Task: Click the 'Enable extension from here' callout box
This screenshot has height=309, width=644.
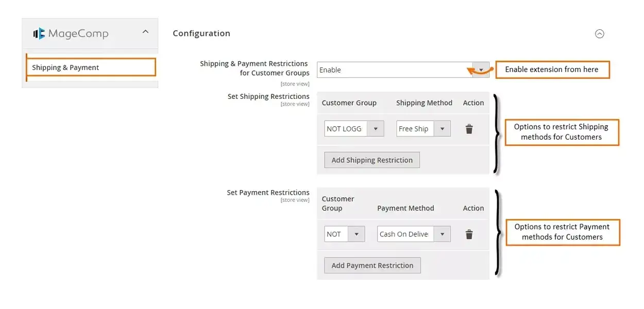Action: coord(552,70)
